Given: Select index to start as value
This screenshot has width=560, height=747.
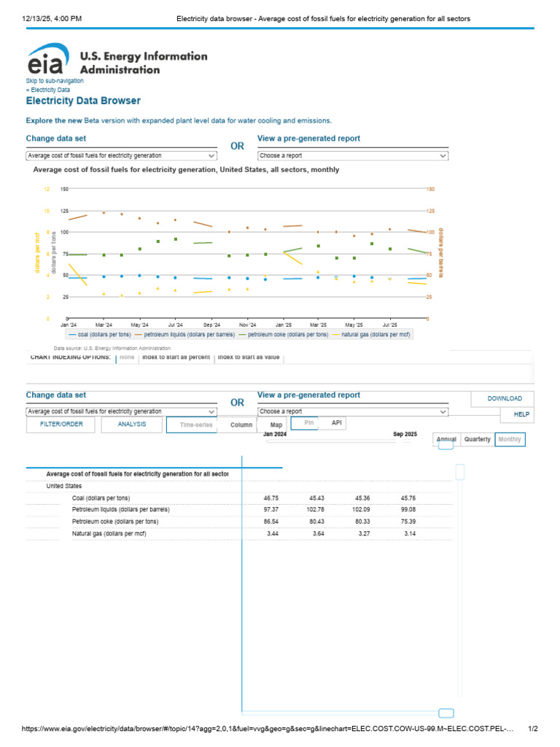Looking at the screenshot, I should click(x=249, y=357).
